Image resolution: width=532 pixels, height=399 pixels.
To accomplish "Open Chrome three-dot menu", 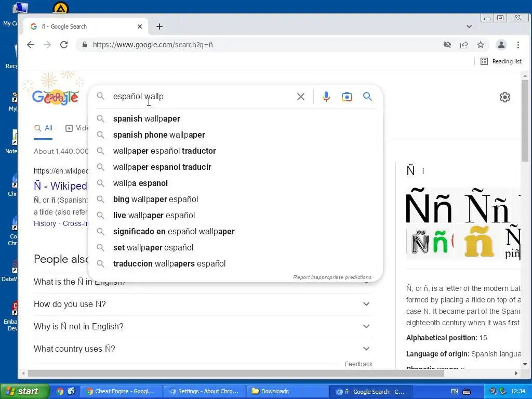I will [x=518, y=45].
